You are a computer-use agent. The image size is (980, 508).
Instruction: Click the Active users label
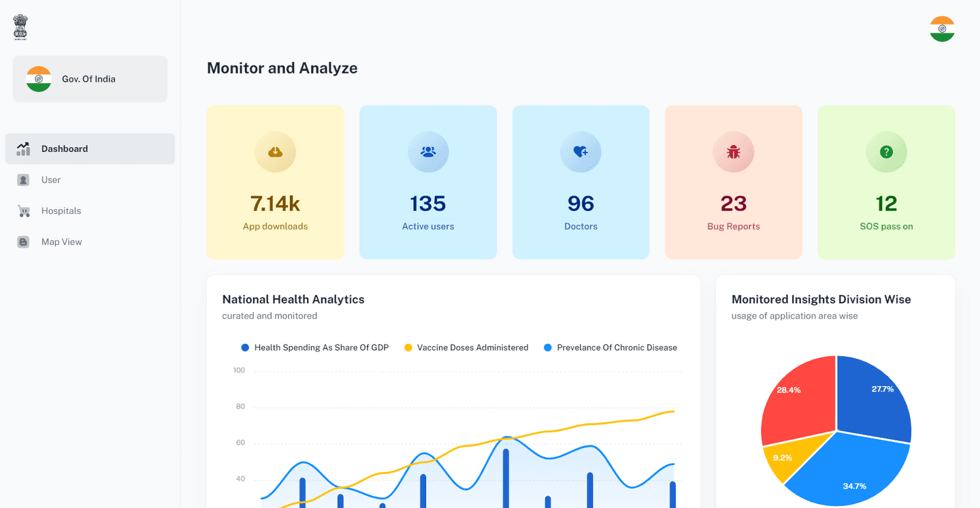click(x=428, y=227)
